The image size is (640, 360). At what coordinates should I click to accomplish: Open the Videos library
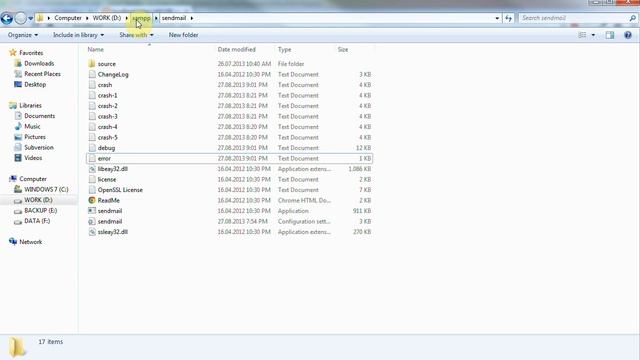(33, 158)
